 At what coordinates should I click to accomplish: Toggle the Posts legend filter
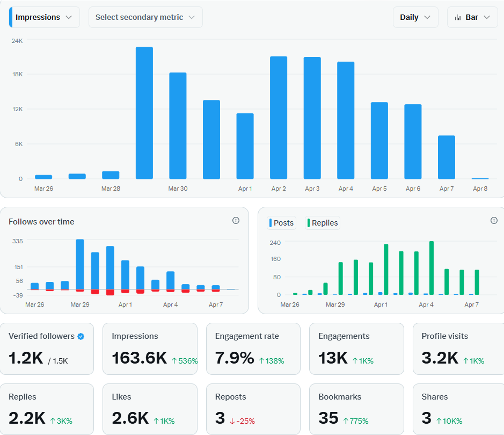281,223
